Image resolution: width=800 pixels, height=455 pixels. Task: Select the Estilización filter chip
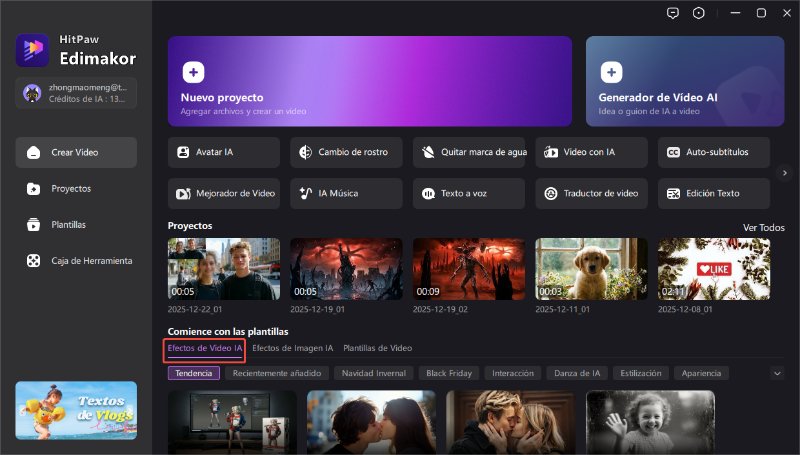pyautogui.click(x=641, y=373)
